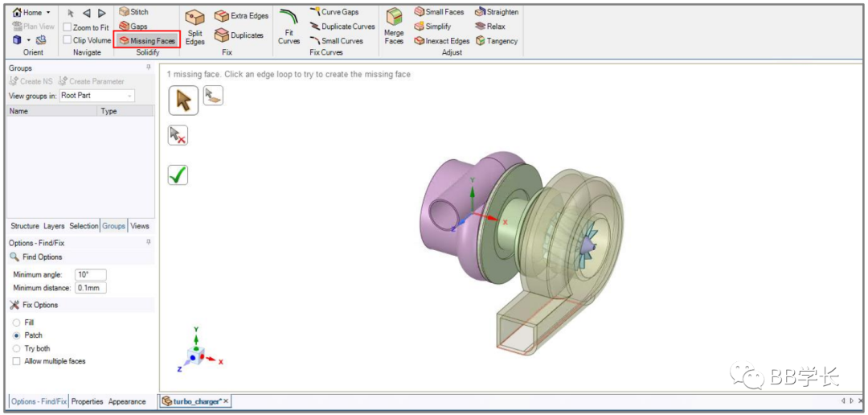Select the Straighten tool

(497, 11)
